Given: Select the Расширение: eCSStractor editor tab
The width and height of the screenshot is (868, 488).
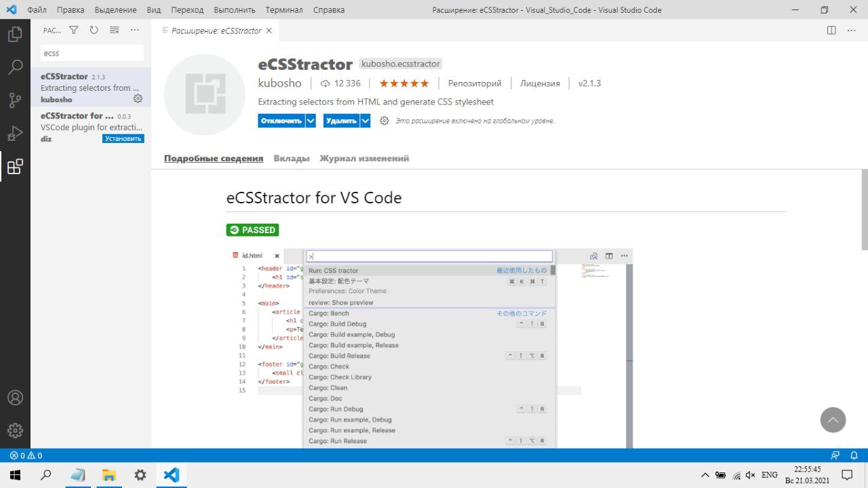Looking at the screenshot, I should point(216,30).
